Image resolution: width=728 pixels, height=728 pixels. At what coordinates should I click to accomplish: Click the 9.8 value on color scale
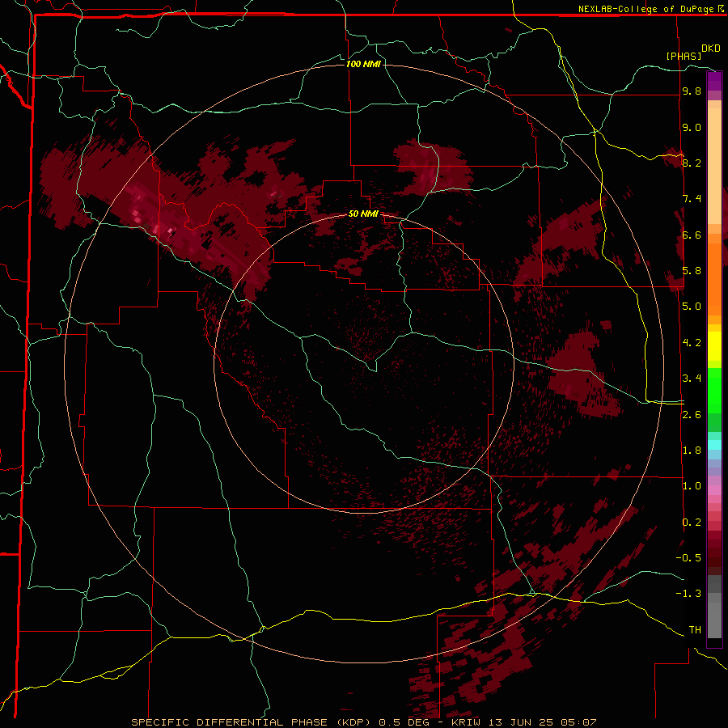click(x=692, y=91)
